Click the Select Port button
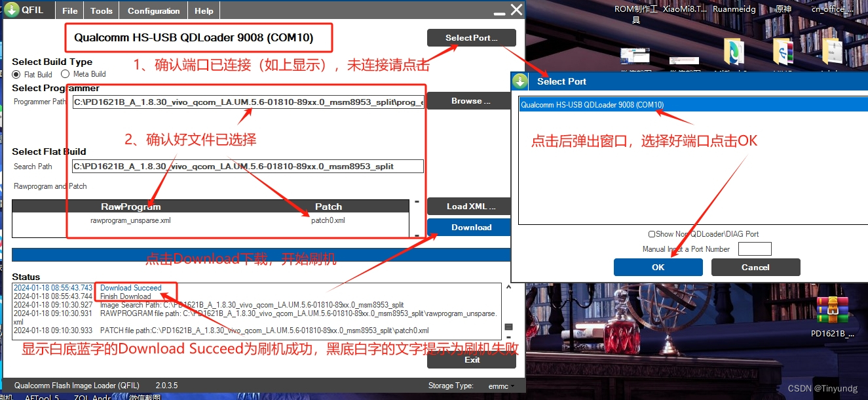The height and width of the screenshot is (400, 868). (x=472, y=38)
